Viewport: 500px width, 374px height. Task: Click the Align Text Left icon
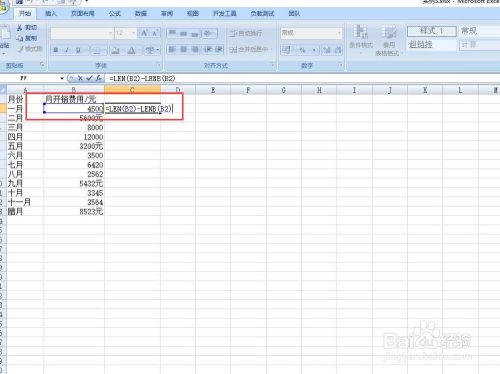[x=172, y=50]
